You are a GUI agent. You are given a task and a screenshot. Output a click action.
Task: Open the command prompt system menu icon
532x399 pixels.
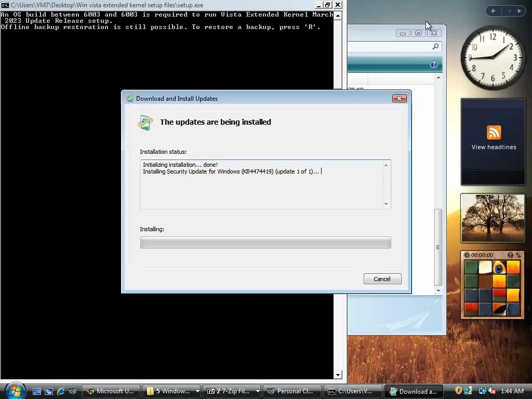click(x=5, y=5)
